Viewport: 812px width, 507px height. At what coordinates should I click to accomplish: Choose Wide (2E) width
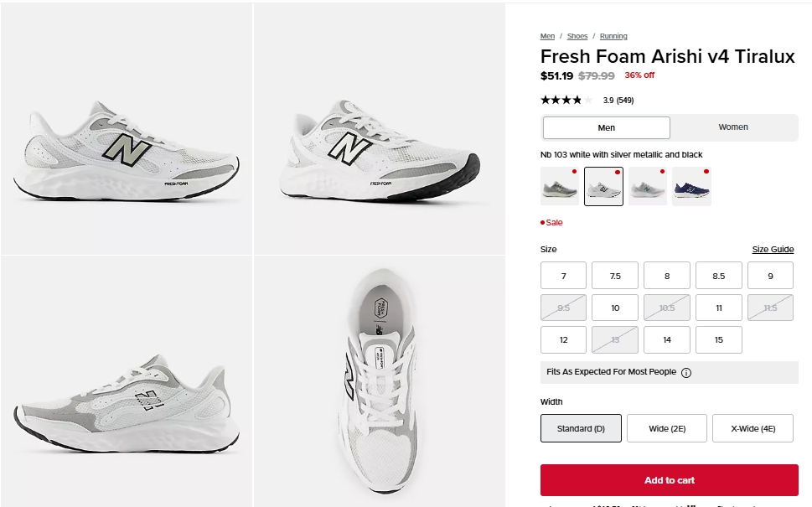click(667, 428)
